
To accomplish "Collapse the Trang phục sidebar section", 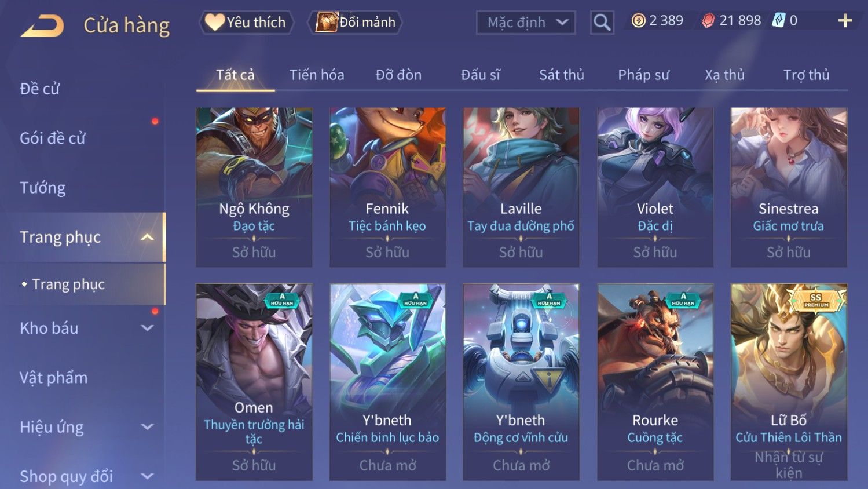I will click(147, 237).
